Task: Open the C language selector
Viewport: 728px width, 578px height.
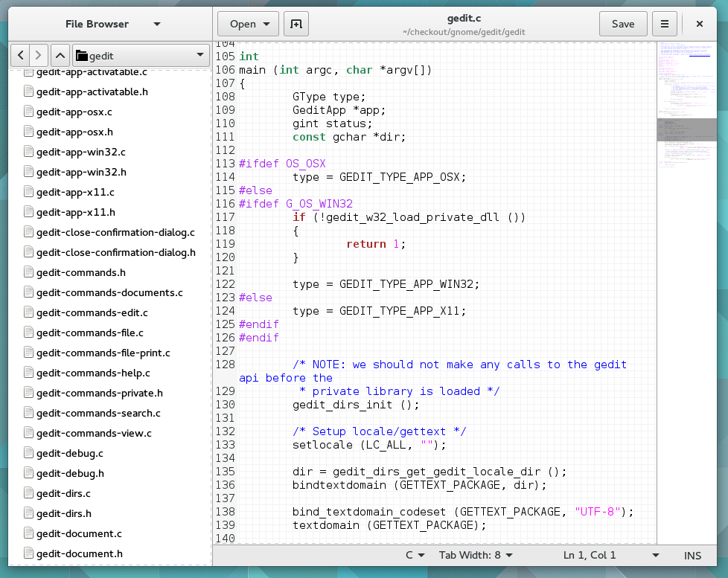Action: (415, 555)
